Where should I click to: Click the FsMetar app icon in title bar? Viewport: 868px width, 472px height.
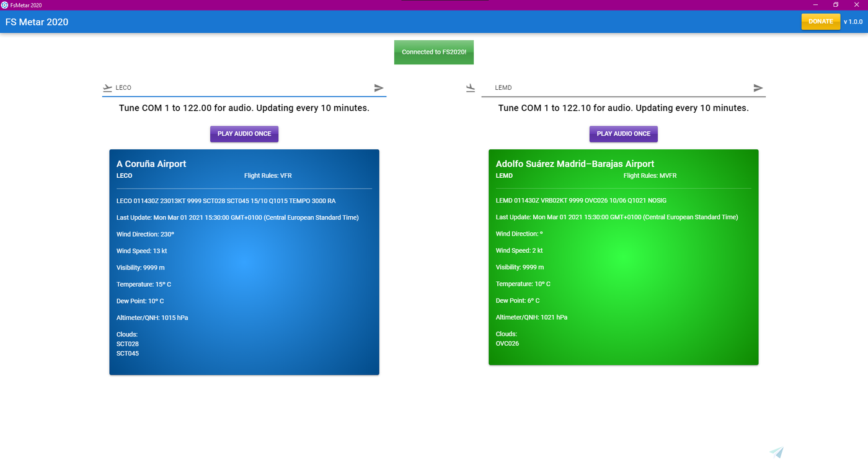(x=5, y=5)
